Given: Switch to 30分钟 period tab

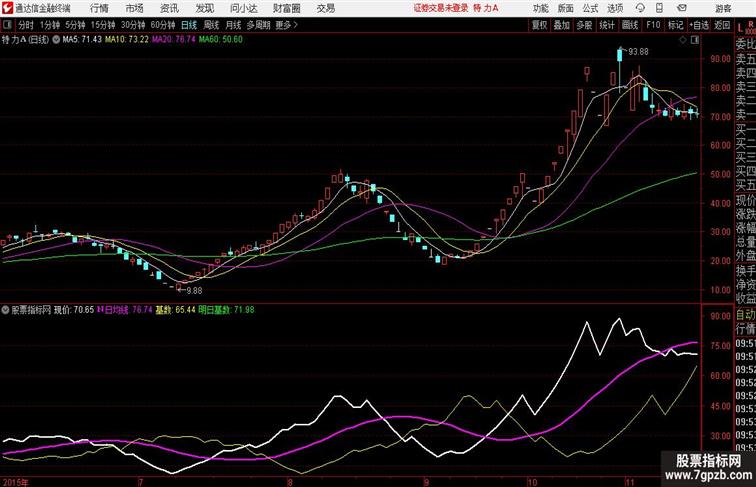Looking at the screenshot, I should point(133,25).
